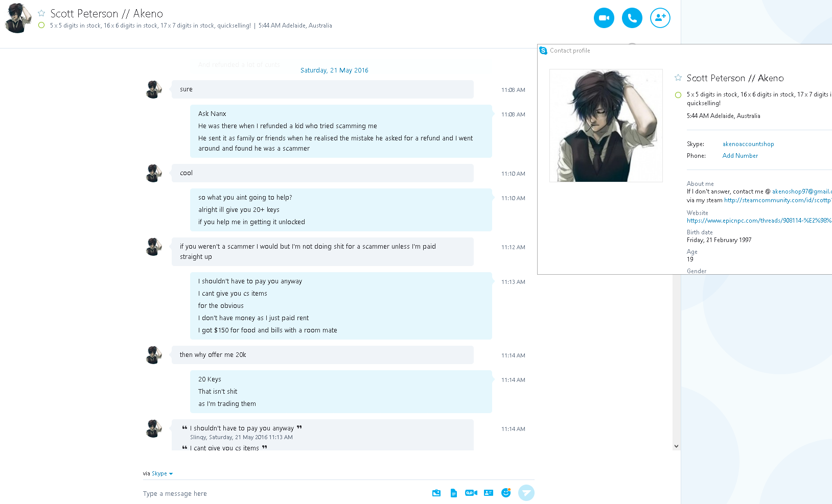Start a voice call using the phone icon
This screenshot has width=832, height=504.
632,18
